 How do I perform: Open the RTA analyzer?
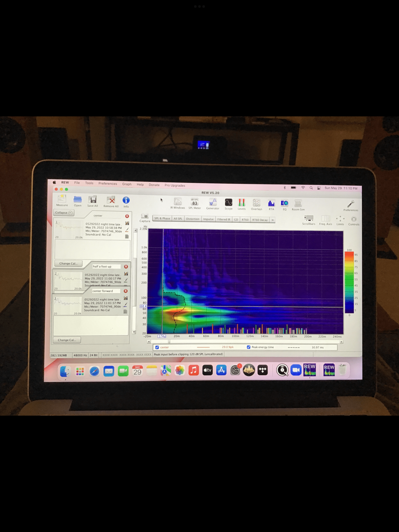pos(271,205)
